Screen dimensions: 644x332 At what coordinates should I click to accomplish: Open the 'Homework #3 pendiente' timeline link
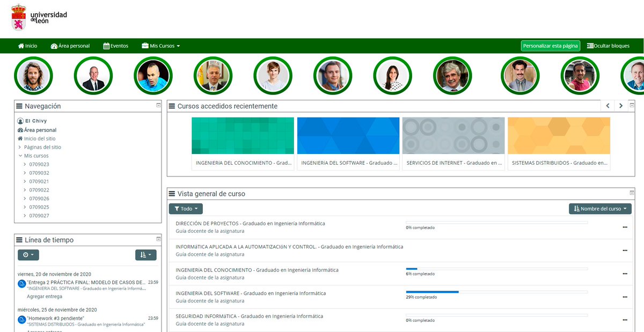click(55, 318)
